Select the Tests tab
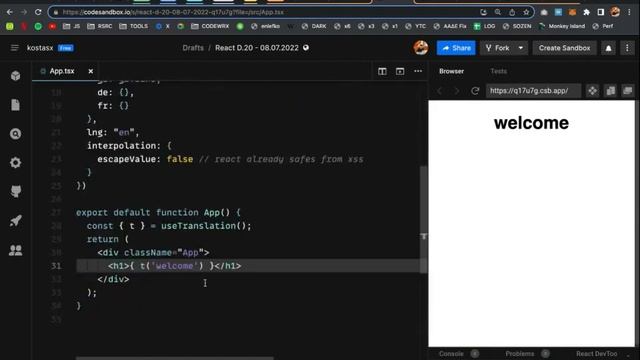The height and width of the screenshot is (360, 640). click(498, 71)
